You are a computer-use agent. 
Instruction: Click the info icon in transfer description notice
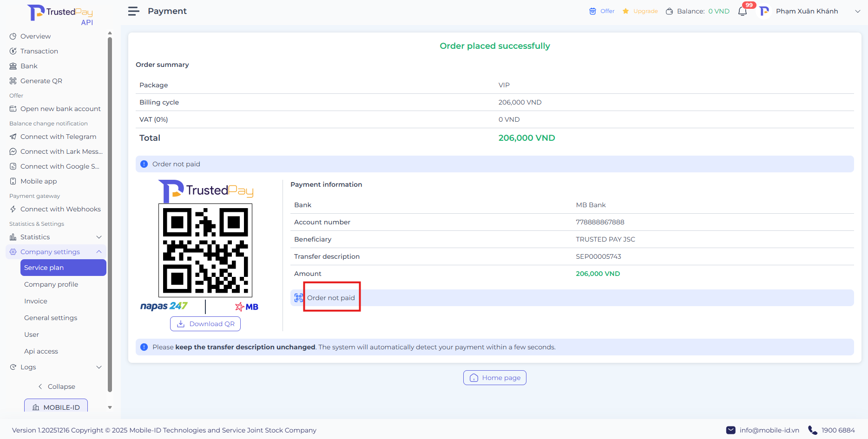[x=144, y=347]
